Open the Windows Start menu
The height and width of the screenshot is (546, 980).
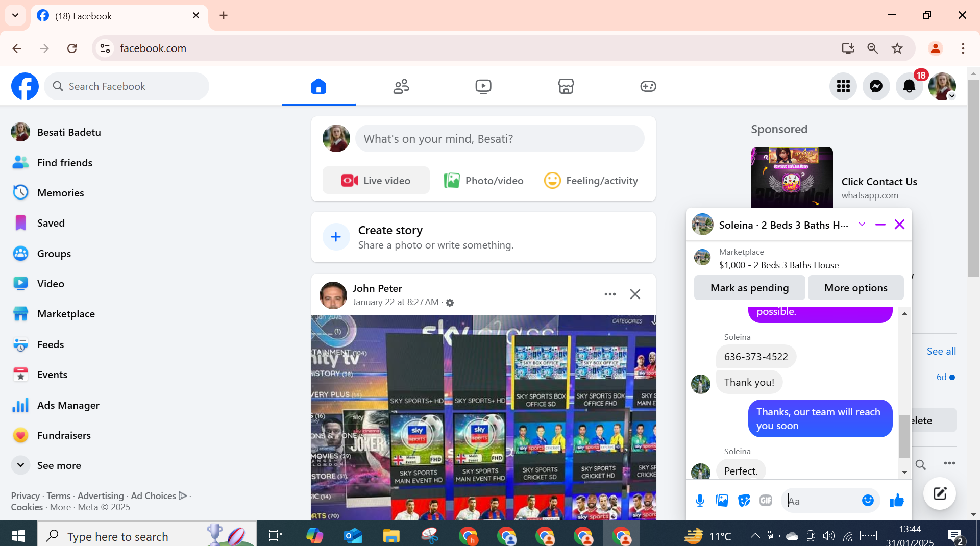(x=18, y=536)
